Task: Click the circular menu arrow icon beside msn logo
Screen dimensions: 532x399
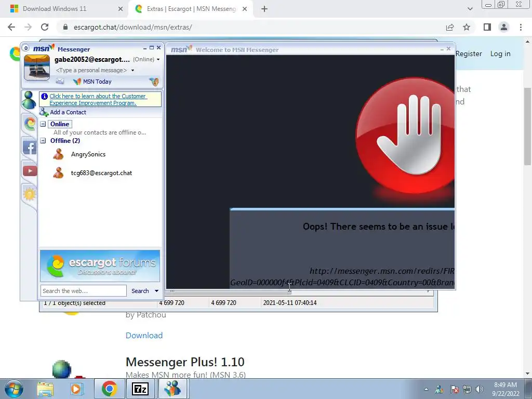Action: [26, 48]
